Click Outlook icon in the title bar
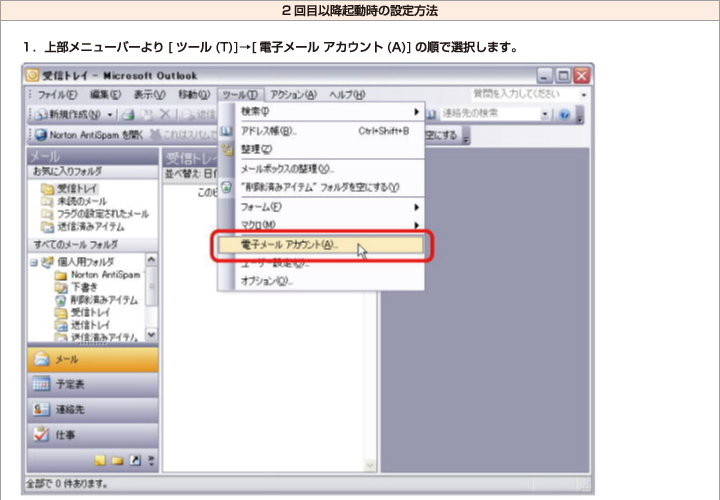This screenshot has width=720, height=500. 33,75
